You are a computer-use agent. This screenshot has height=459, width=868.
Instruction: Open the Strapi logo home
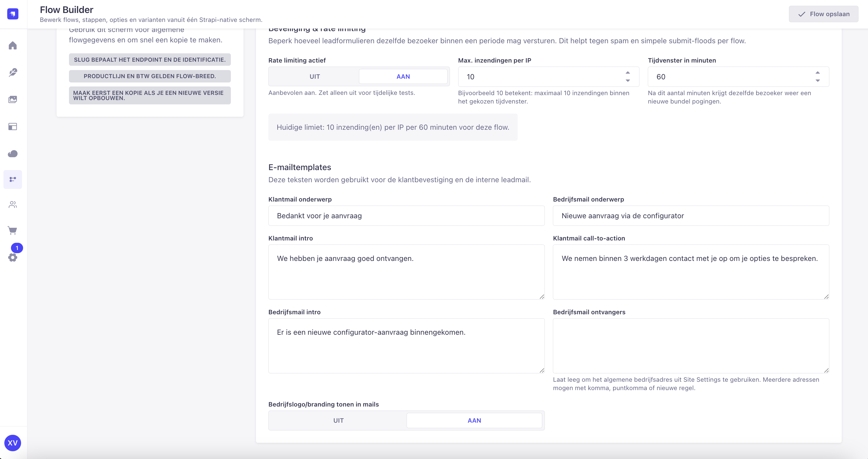point(13,14)
